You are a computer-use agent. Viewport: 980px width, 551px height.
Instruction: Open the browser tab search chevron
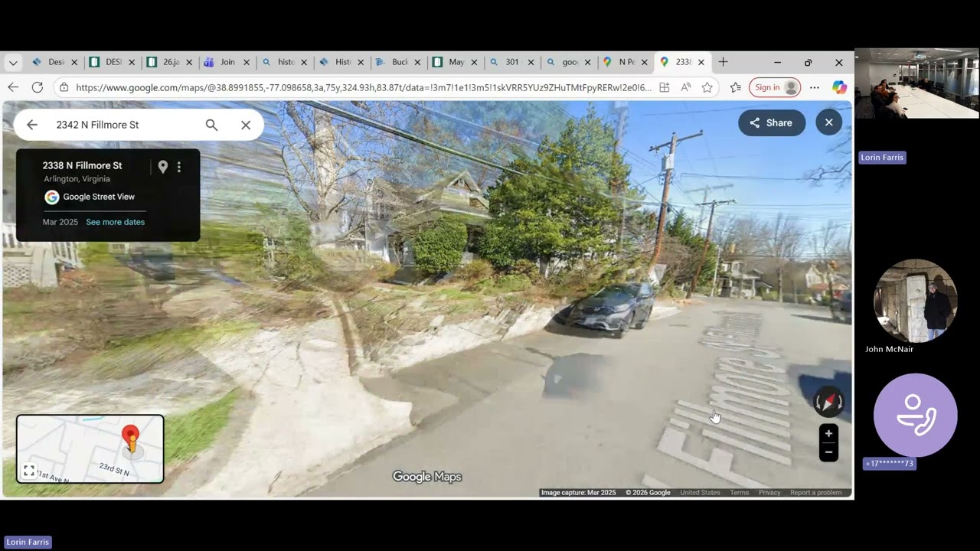pyautogui.click(x=13, y=62)
